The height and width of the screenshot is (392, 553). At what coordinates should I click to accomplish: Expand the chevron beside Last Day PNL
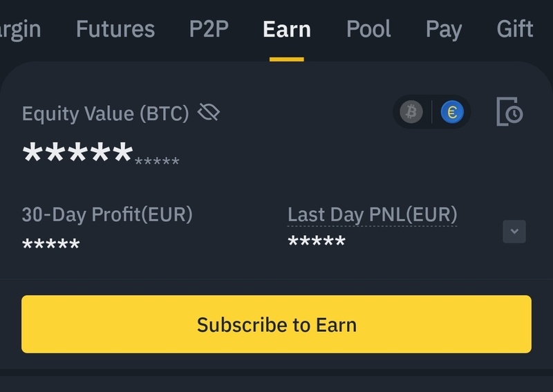(514, 232)
